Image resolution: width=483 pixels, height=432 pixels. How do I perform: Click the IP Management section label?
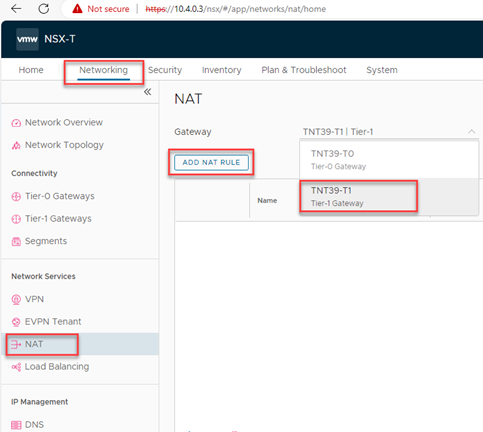(40, 402)
